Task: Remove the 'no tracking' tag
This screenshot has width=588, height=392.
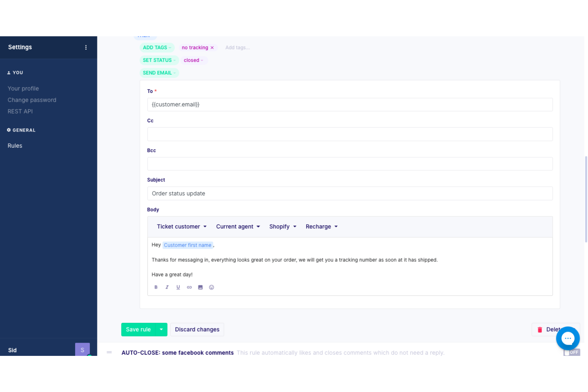Action: [213, 47]
